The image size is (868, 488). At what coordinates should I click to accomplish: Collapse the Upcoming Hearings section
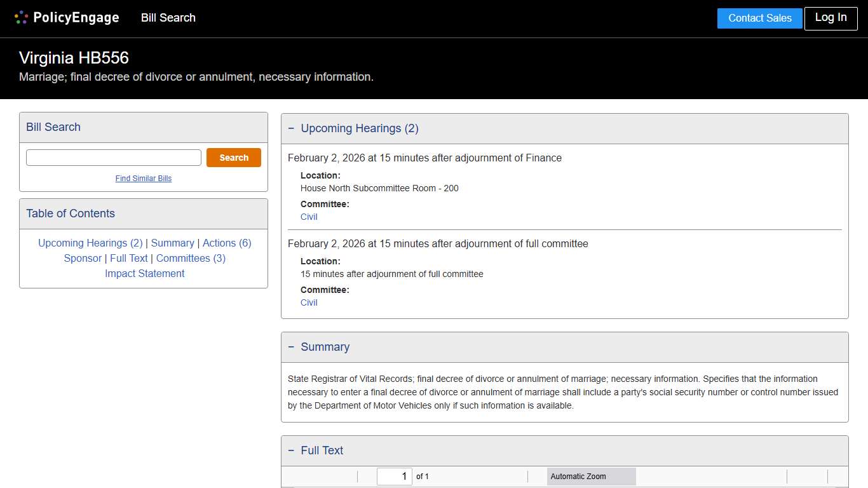[292, 128]
